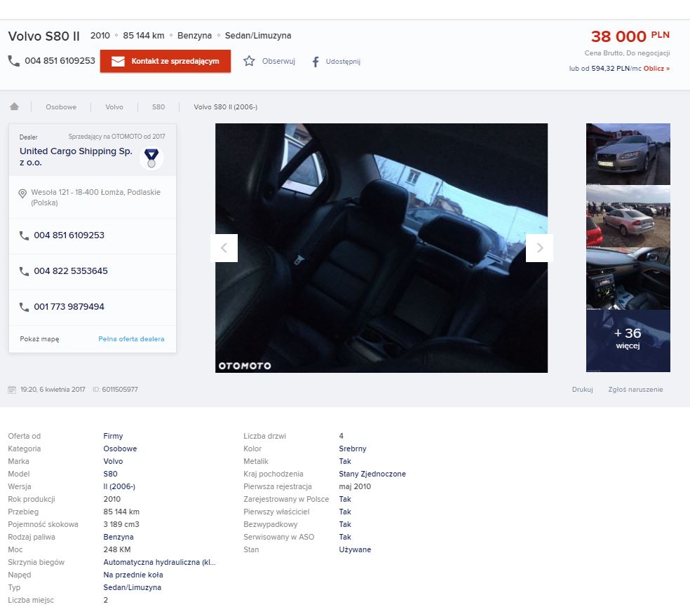Click the calendar icon beside posting date

click(x=12, y=390)
